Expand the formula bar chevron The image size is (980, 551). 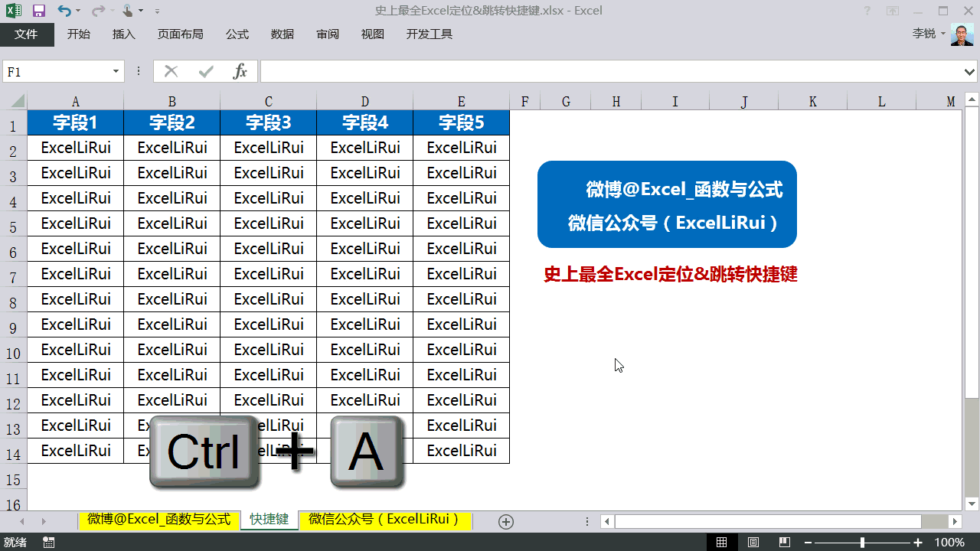click(x=969, y=71)
